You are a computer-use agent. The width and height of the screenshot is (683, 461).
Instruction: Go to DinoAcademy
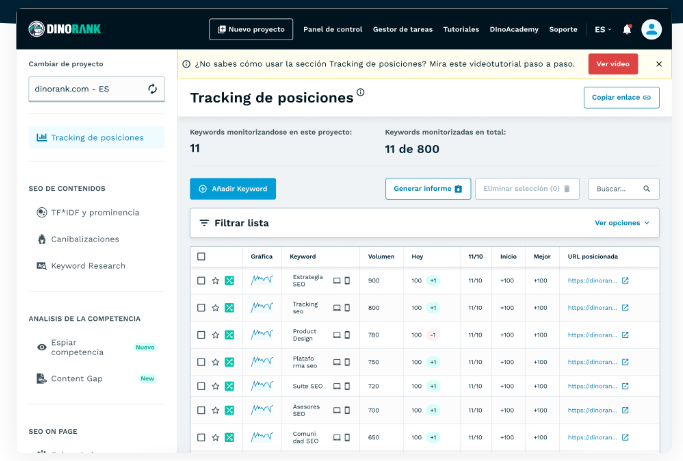point(514,29)
